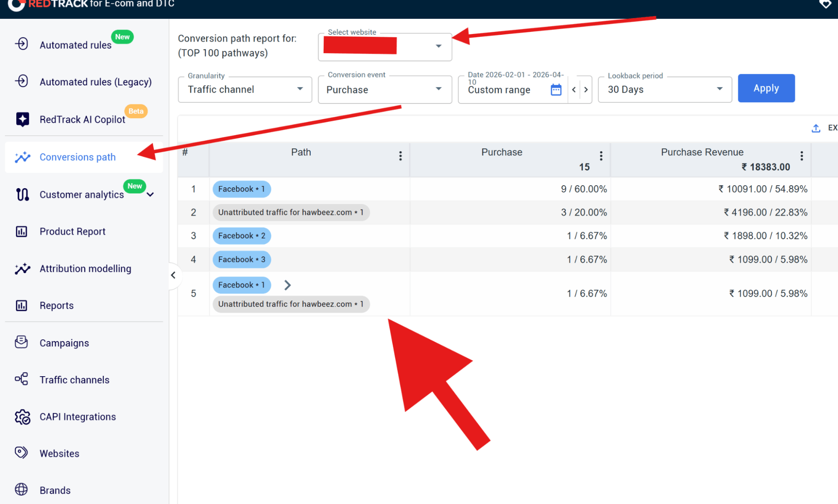Click the heart icon in top bar
This screenshot has height=504, width=838.
(825, 4)
